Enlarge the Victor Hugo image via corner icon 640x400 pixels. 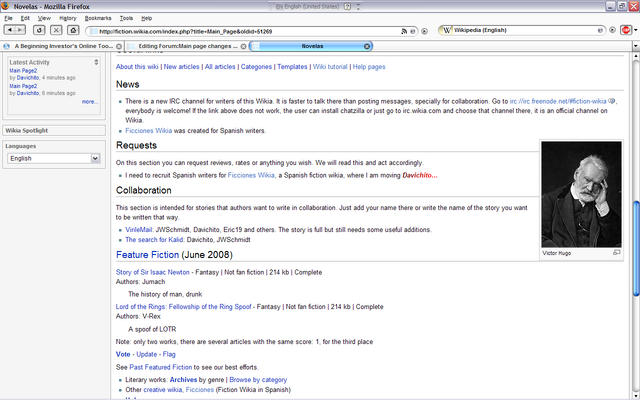(616, 253)
